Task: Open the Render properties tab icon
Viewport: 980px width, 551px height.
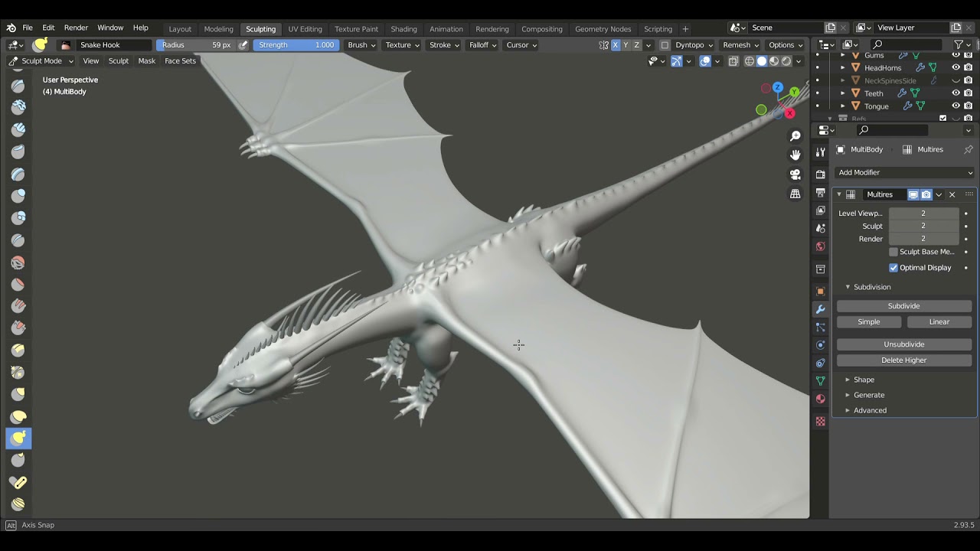Action: (821, 174)
